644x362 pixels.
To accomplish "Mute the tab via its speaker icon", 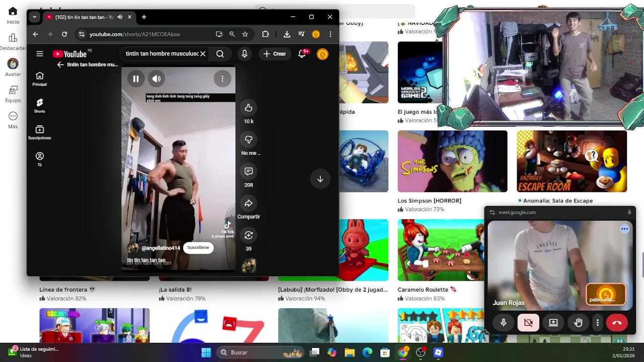I will click(x=120, y=17).
